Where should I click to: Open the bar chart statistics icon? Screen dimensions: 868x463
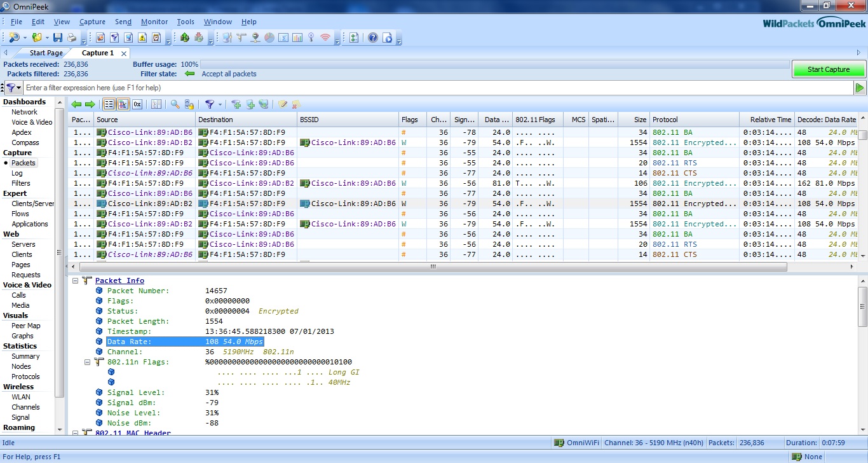(297, 38)
